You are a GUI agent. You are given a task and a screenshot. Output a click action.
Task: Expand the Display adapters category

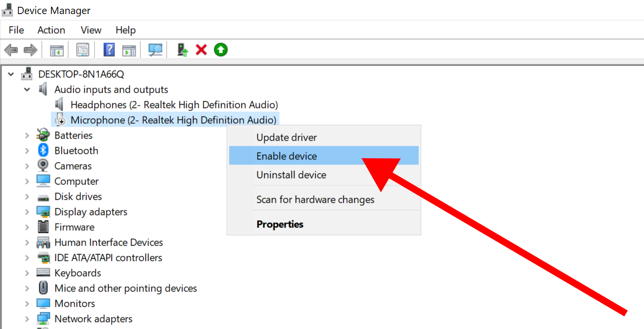click(x=28, y=212)
